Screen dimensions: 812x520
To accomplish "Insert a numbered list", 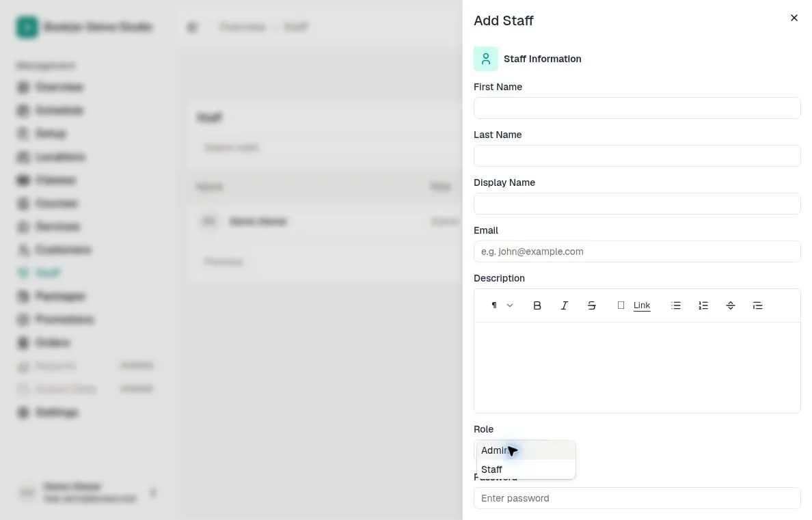I will (x=703, y=305).
